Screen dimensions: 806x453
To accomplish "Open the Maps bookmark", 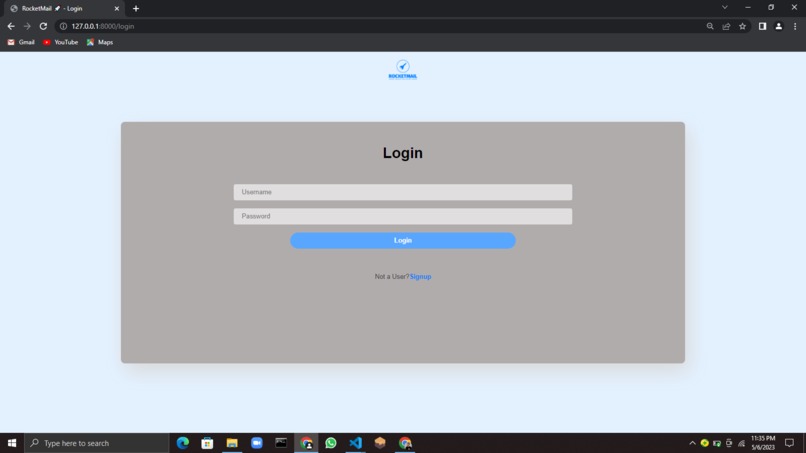I will pyautogui.click(x=100, y=42).
